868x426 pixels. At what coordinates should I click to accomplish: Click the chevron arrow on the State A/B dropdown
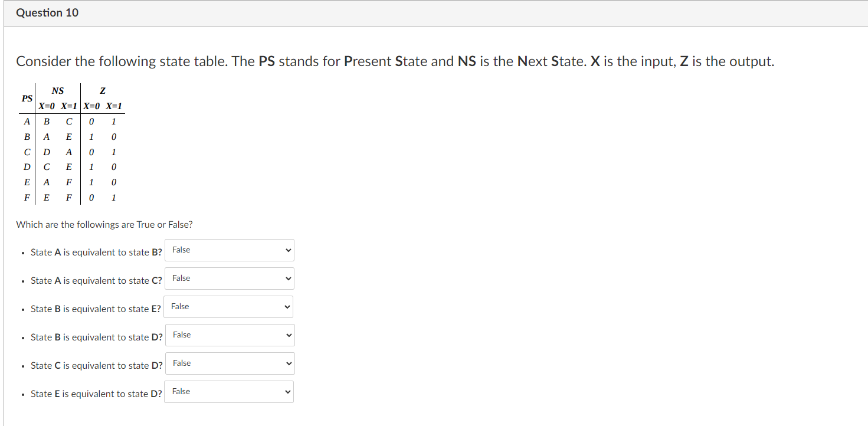click(x=287, y=250)
